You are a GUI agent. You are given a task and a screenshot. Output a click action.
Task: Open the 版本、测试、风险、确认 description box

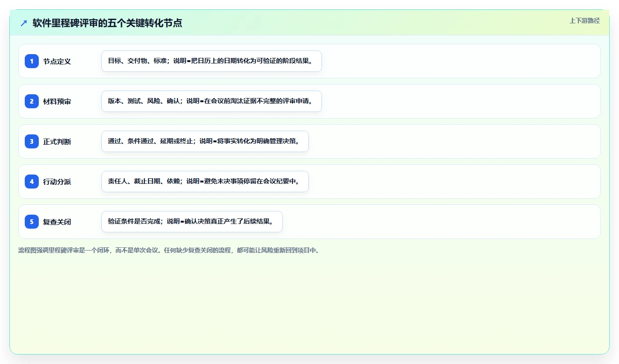[x=212, y=101]
